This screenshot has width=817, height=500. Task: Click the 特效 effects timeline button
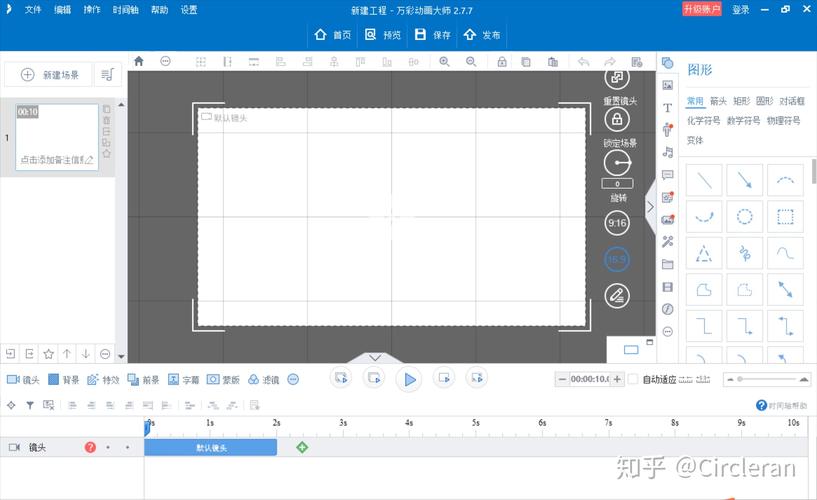pos(103,380)
